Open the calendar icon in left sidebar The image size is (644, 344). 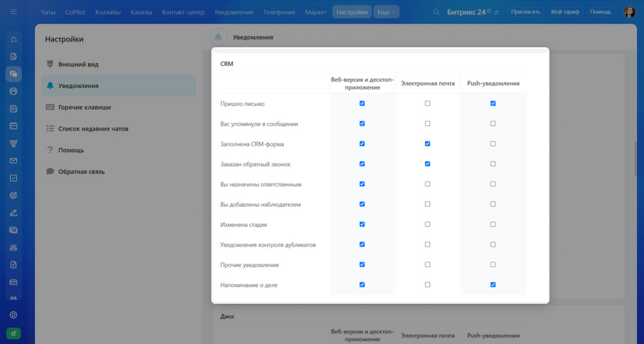[x=14, y=126]
